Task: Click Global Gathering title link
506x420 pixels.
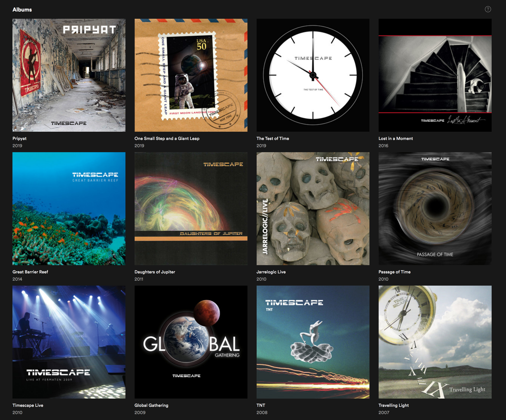Action: (151, 405)
